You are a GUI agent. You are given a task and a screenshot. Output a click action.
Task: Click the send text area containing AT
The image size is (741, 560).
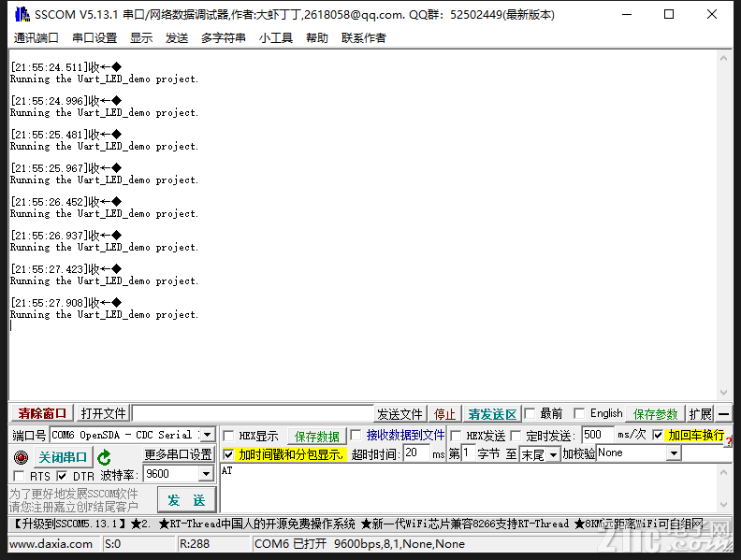pyautogui.click(x=468, y=488)
